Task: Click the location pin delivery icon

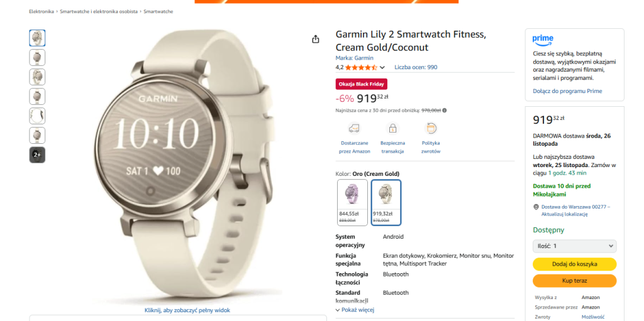Action: (536, 207)
